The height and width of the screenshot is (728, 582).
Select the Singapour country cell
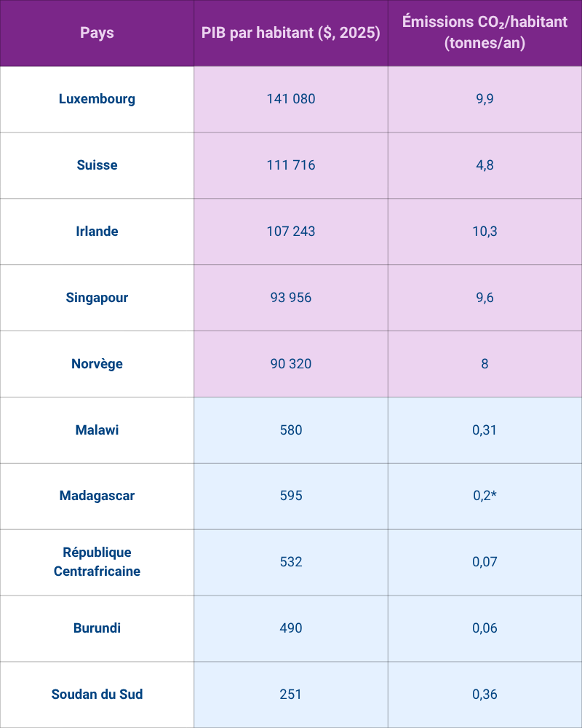[x=97, y=298]
